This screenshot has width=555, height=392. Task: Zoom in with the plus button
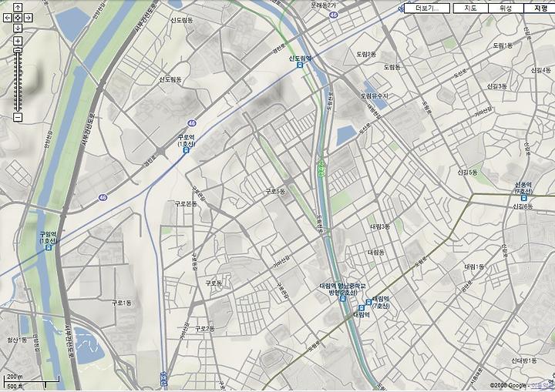click(x=18, y=41)
